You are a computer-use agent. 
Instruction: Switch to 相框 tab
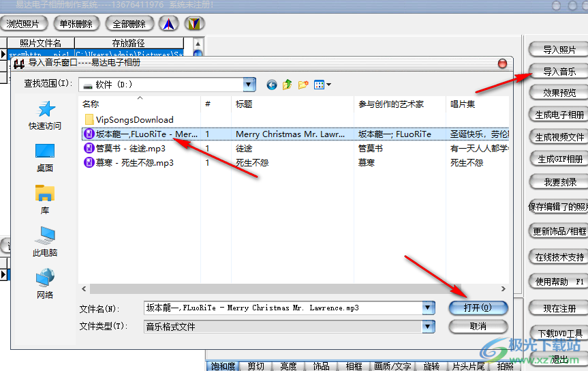point(354,366)
